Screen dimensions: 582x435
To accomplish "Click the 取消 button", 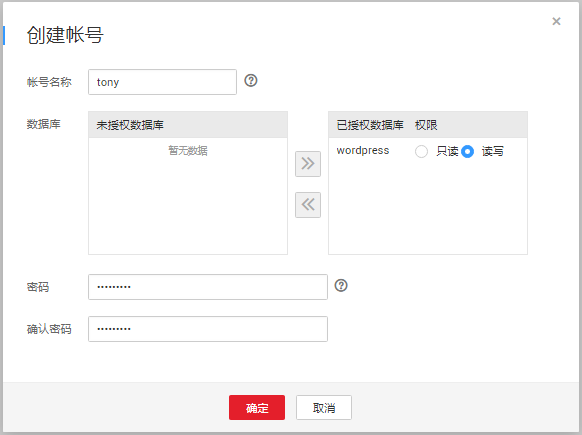I will click(324, 408).
